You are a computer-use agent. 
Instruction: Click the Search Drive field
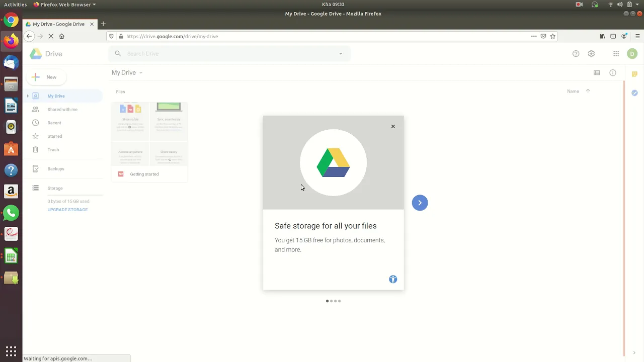click(x=229, y=54)
